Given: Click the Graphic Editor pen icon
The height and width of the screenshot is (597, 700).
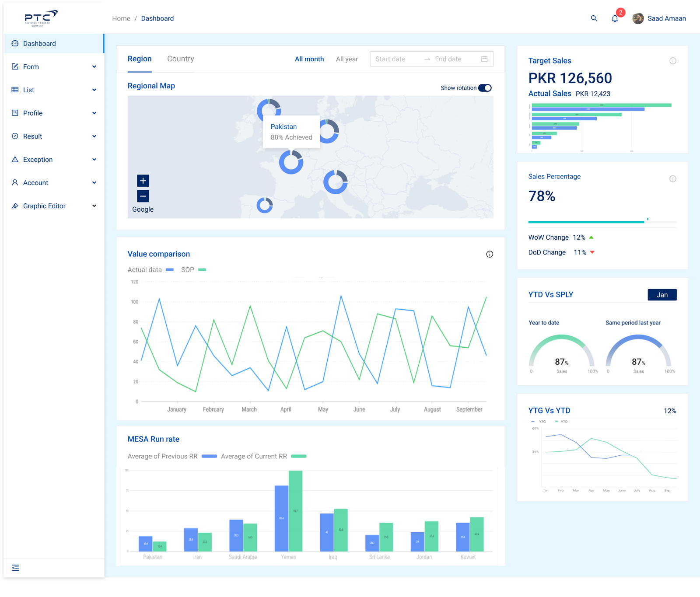Looking at the screenshot, I should click(15, 206).
